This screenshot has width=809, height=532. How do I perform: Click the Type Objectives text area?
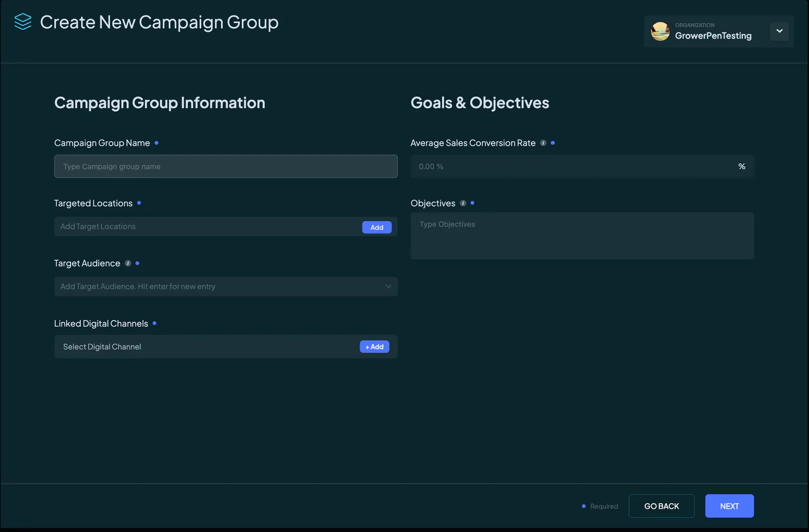point(582,235)
